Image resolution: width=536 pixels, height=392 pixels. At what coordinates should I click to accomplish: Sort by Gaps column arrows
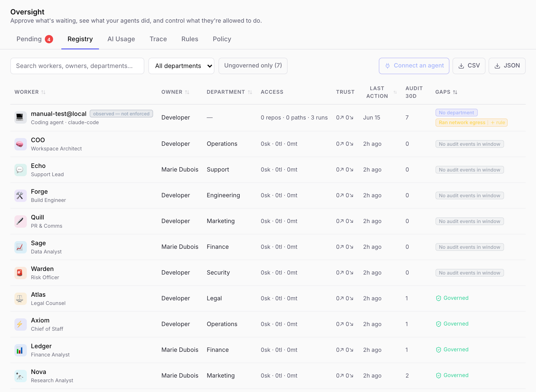coord(455,92)
